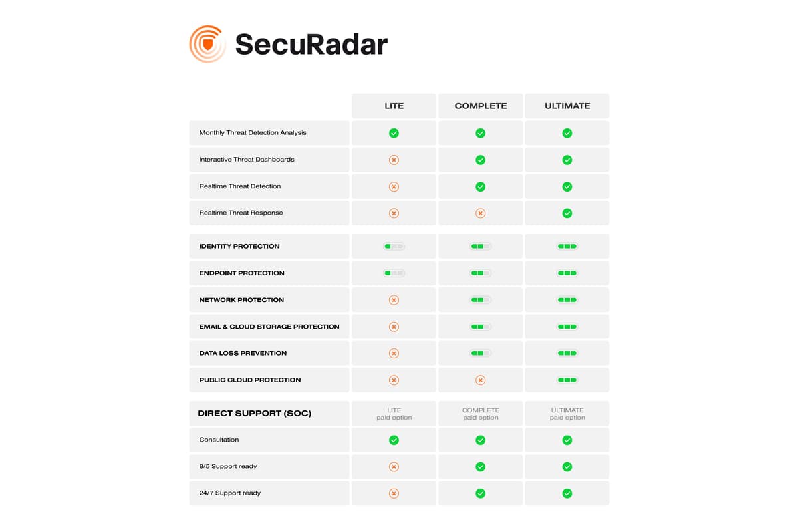The height and width of the screenshot is (532, 798).
Task: Click red X for Public Cloud Protection under COMPLETE
Action: coord(481,380)
